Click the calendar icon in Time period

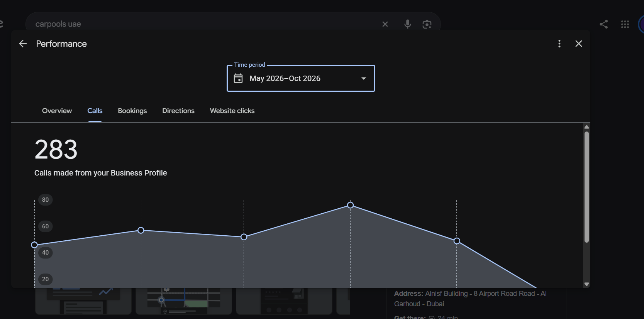click(x=238, y=78)
